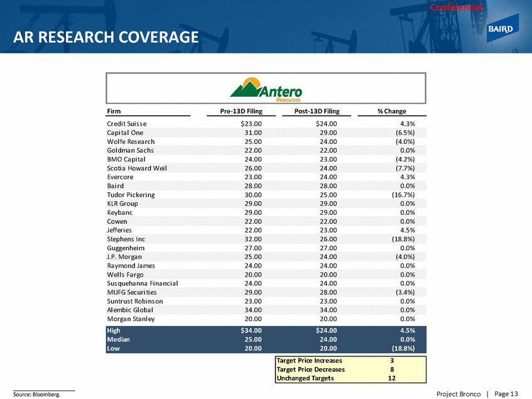
Task: Select the Cowen firm name
Action: (117, 222)
